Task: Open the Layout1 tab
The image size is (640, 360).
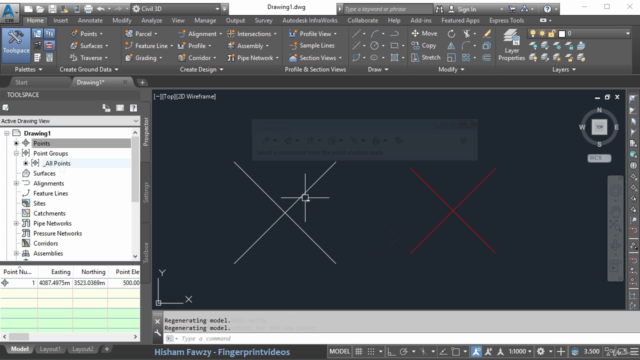Action: coord(50,349)
